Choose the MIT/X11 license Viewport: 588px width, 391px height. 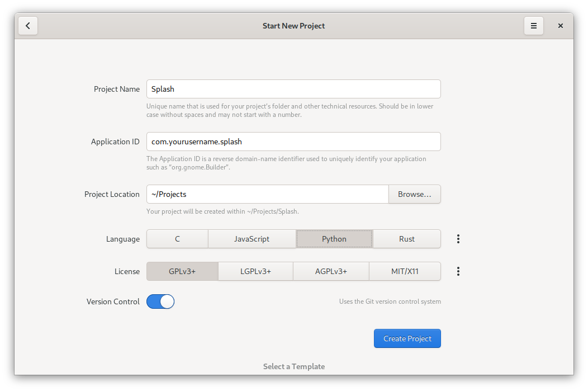coord(405,271)
